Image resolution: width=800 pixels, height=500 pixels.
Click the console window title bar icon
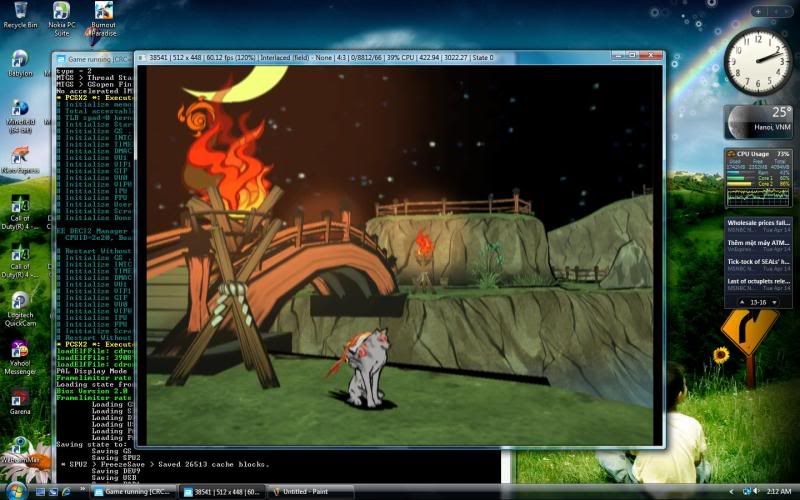61,59
